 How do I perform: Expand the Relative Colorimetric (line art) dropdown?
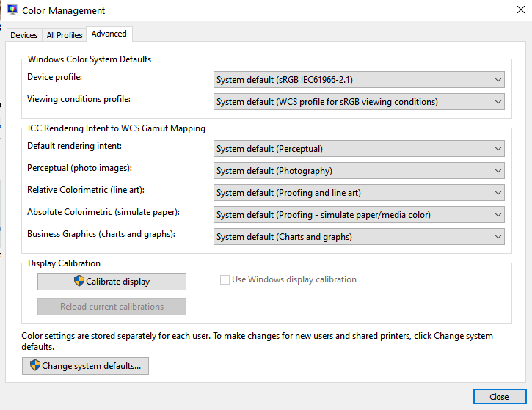click(x=359, y=193)
